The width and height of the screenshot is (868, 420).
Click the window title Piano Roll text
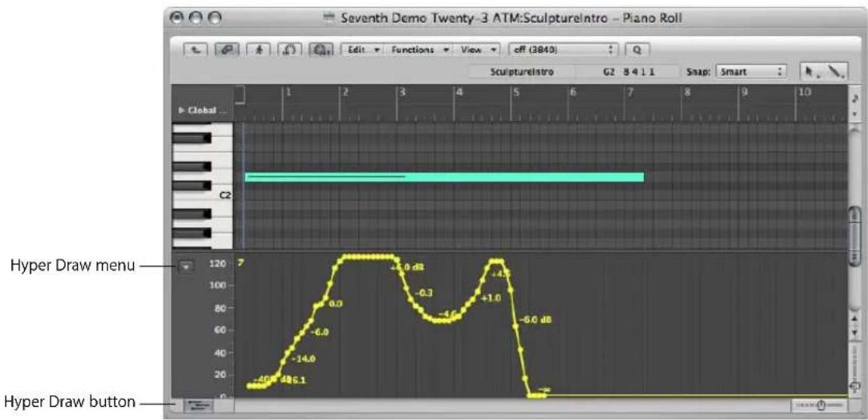tap(652, 18)
